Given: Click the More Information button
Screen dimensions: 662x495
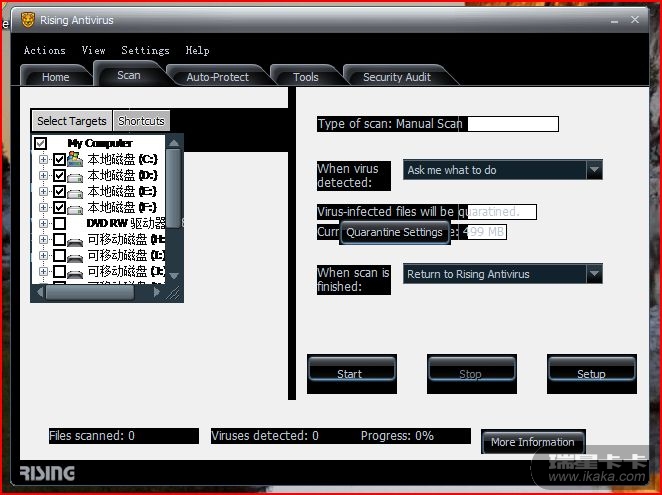Looking at the screenshot, I should tap(532, 442).
